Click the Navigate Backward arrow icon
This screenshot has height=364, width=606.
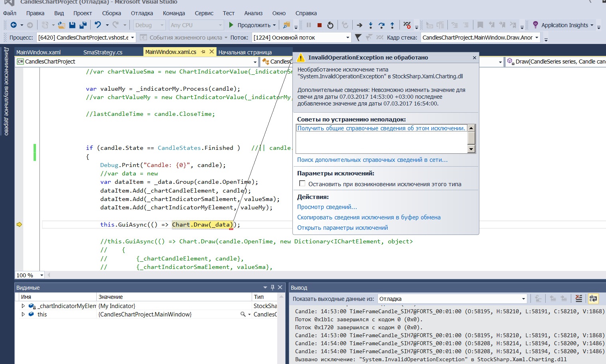(14, 25)
